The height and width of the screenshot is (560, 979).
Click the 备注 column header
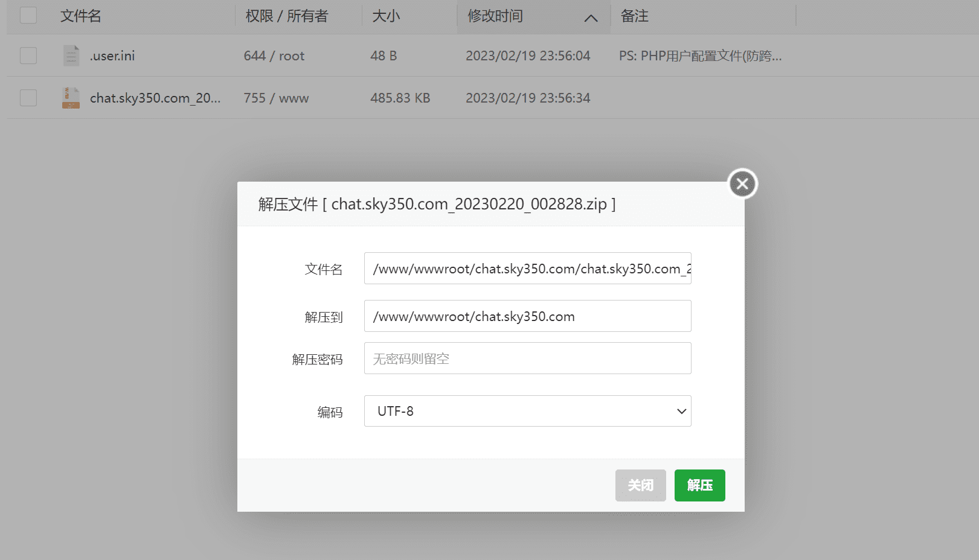(x=634, y=16)
